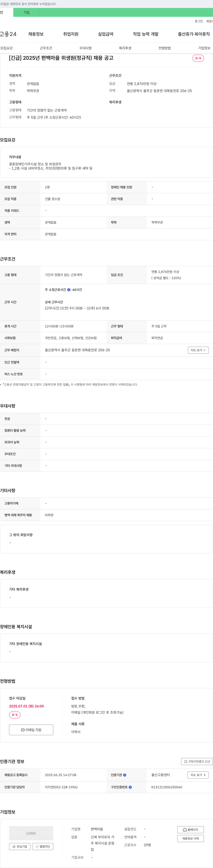Click the contact 이지연(052-228-1954)

pos(61,787)
